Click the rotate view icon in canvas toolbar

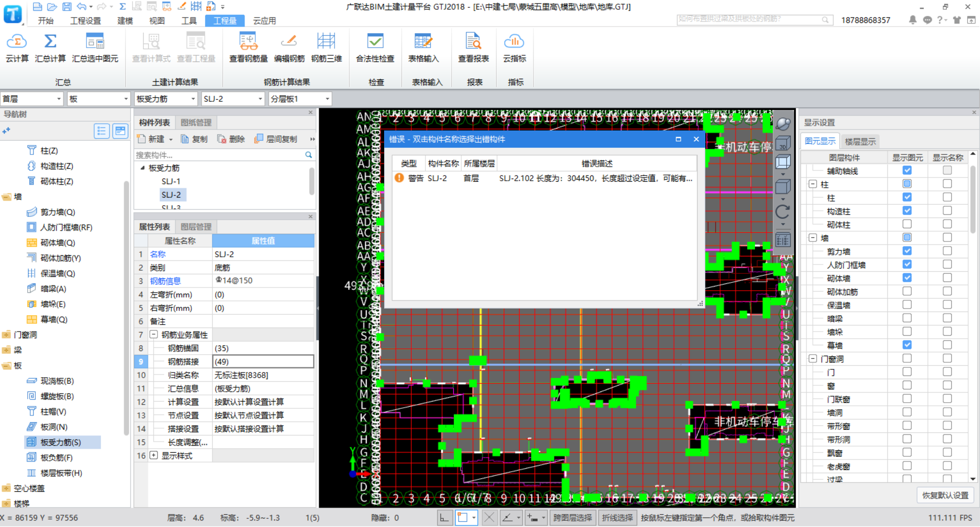(783, 211)
